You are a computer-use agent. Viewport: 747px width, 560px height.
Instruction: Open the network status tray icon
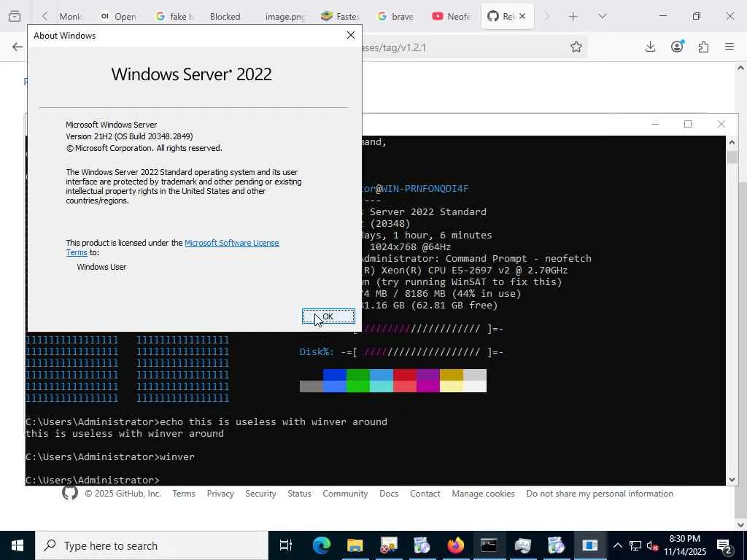click(635, 545)
